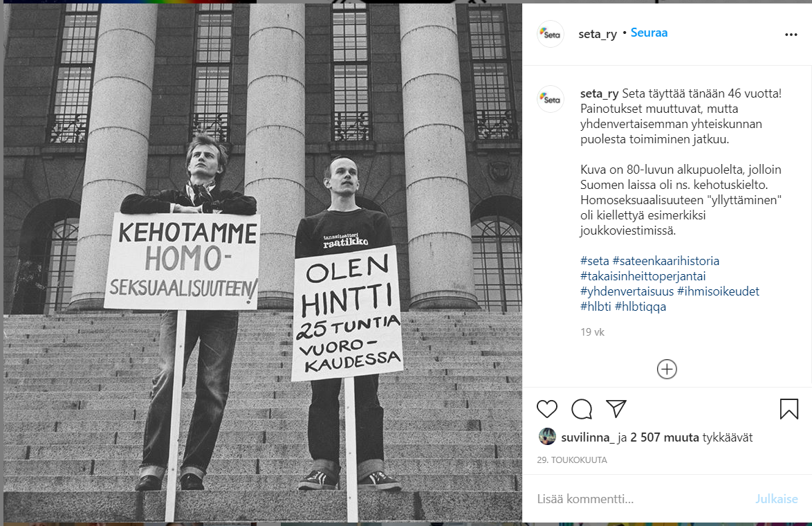Save post with bookmark icon
The height and width of the screenshot is (526, 812).
coord(788,409)
